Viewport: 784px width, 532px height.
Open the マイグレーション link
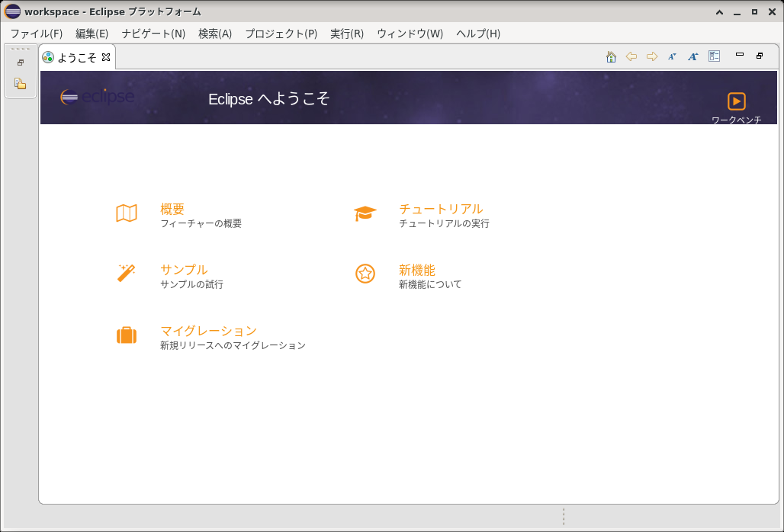tap(208, 331)
